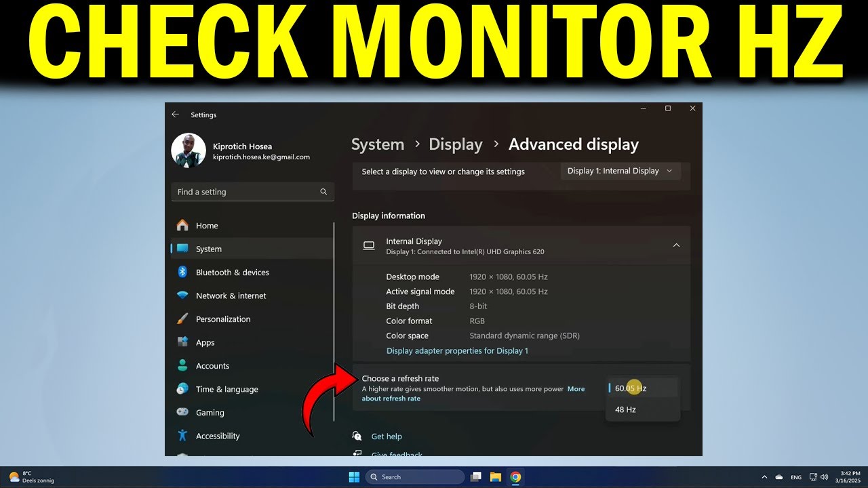Open Time & language settings
The image size is (868, 488).
tap(252, 389)
